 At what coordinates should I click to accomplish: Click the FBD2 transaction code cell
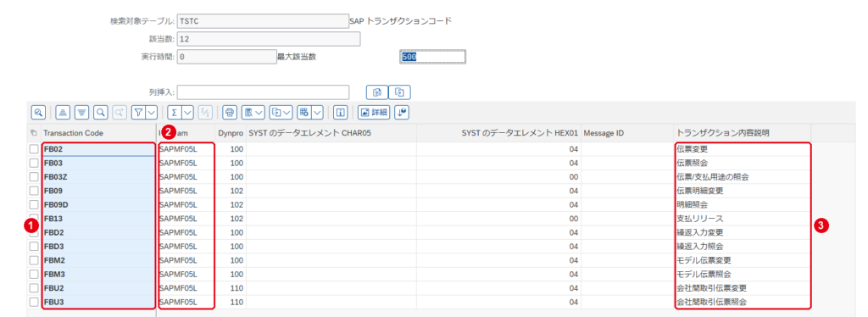coord(98,232)
